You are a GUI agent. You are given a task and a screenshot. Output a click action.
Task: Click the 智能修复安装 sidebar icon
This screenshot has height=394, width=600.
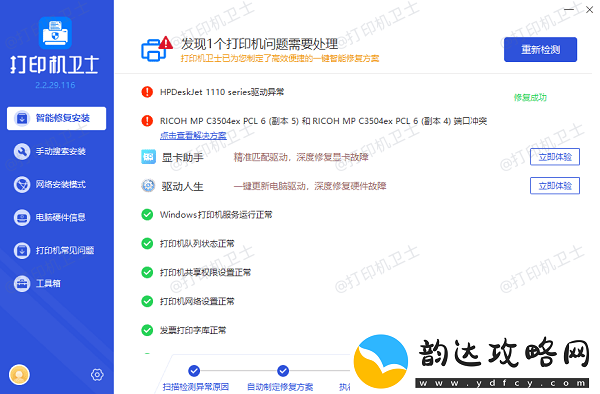pyautogui.click(x=22, y=118)
